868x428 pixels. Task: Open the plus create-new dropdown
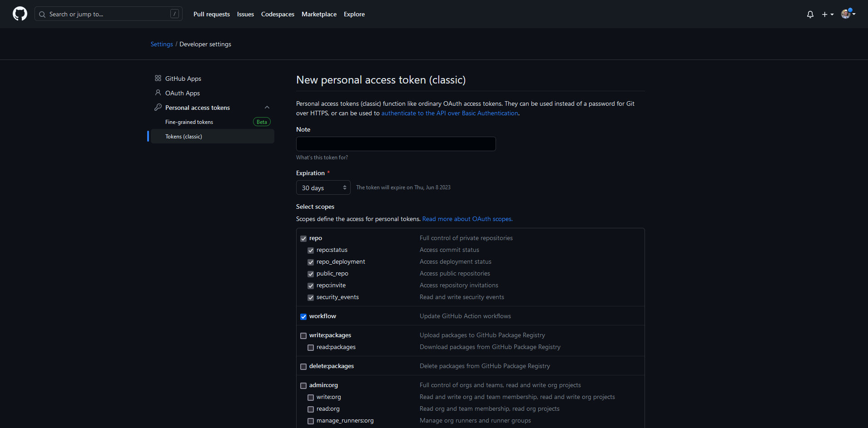(x=827, y=15)
